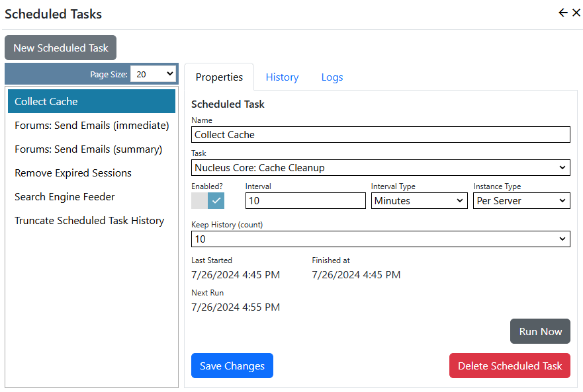
Task: Click the Name field containing Collect Cache
Action: tap(380, 134)
